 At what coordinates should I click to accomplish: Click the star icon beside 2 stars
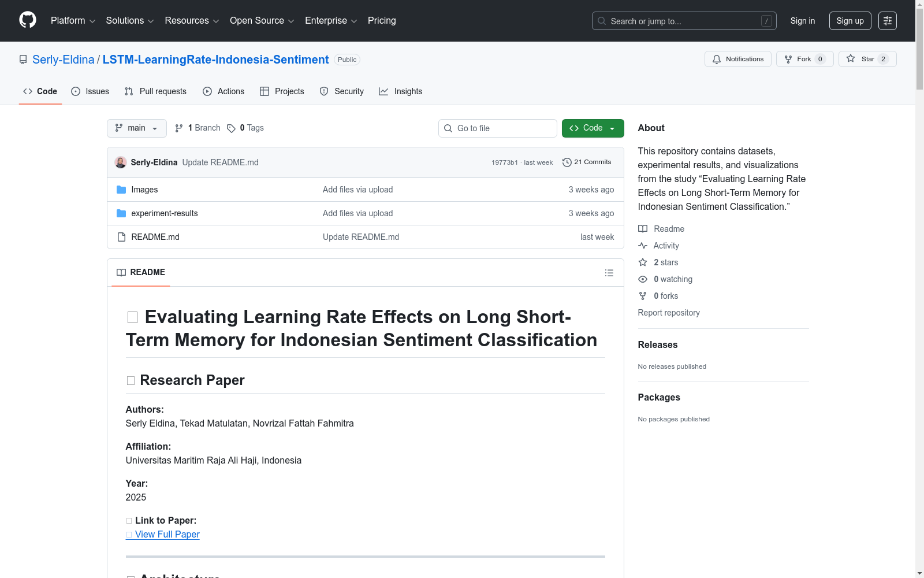(x=643, y=262)
